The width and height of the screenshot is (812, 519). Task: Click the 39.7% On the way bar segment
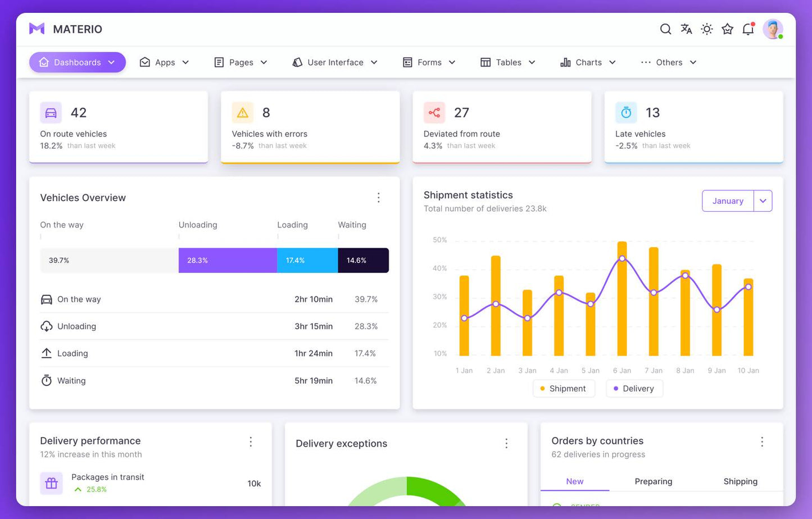109,261
